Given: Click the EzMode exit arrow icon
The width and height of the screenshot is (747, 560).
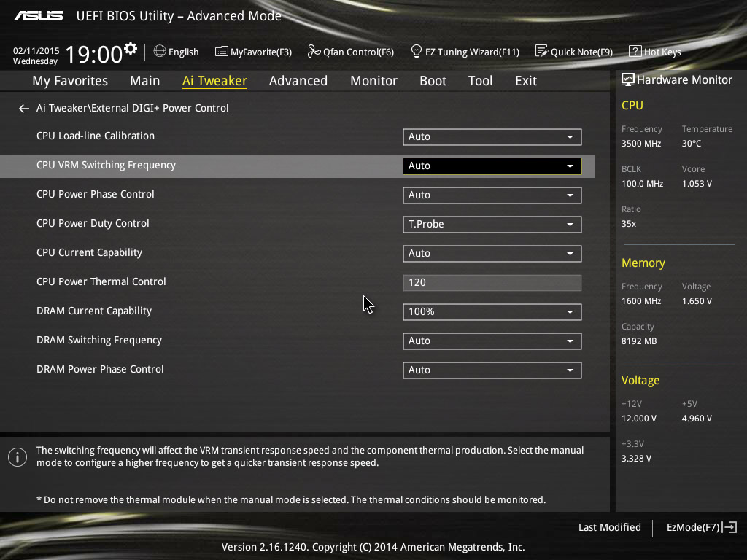Looking at the screenshot, I should [x=729, y=527].
